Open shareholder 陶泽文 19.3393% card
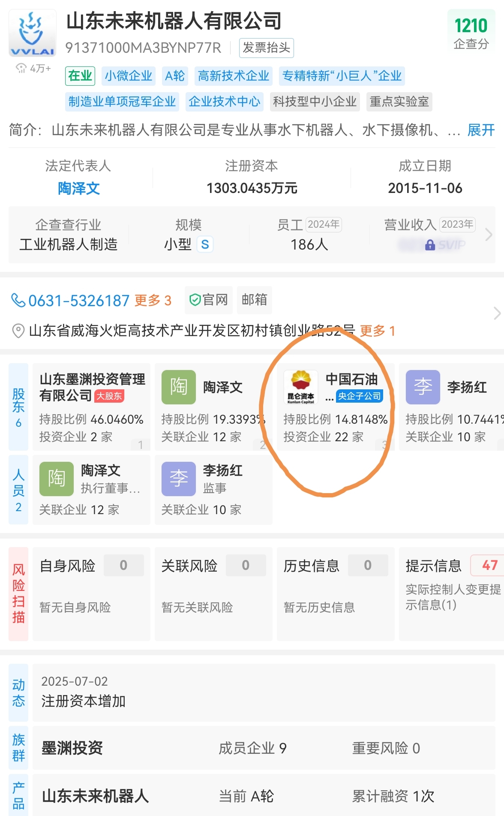This screenshot has width=504, height=816. tap(213, 407)
